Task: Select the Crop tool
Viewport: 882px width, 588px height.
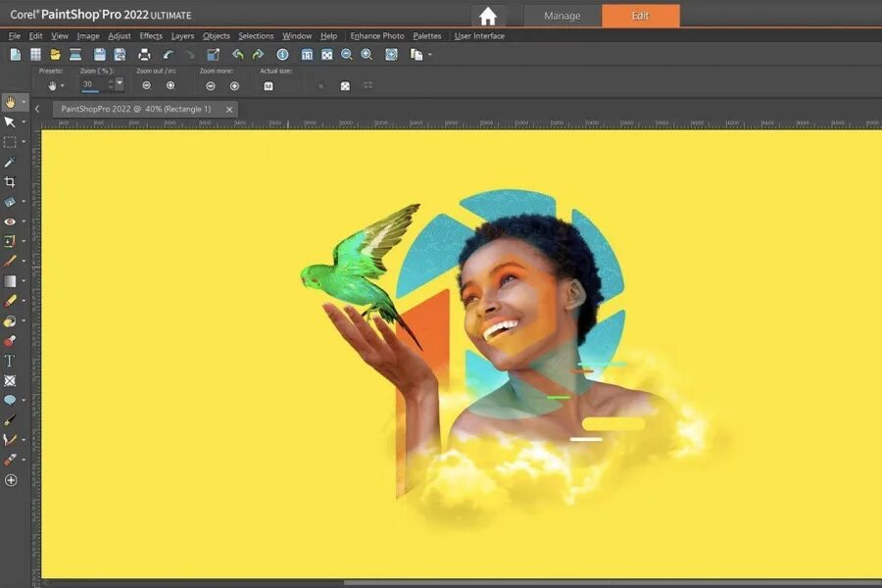Action: point(10,181)
